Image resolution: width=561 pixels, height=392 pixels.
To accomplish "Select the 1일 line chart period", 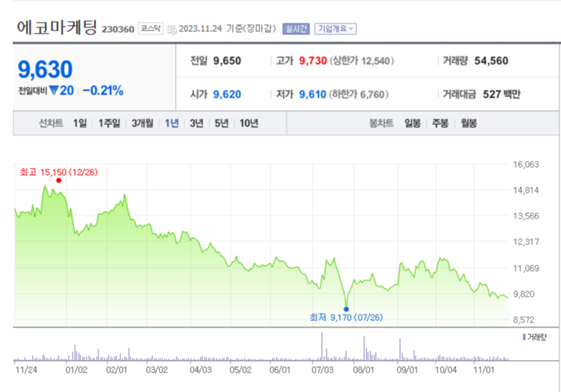I will pos(80,123).
